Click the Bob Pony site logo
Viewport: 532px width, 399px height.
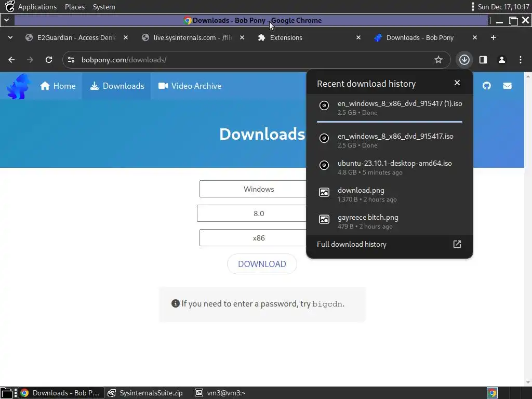coord(18,87)
